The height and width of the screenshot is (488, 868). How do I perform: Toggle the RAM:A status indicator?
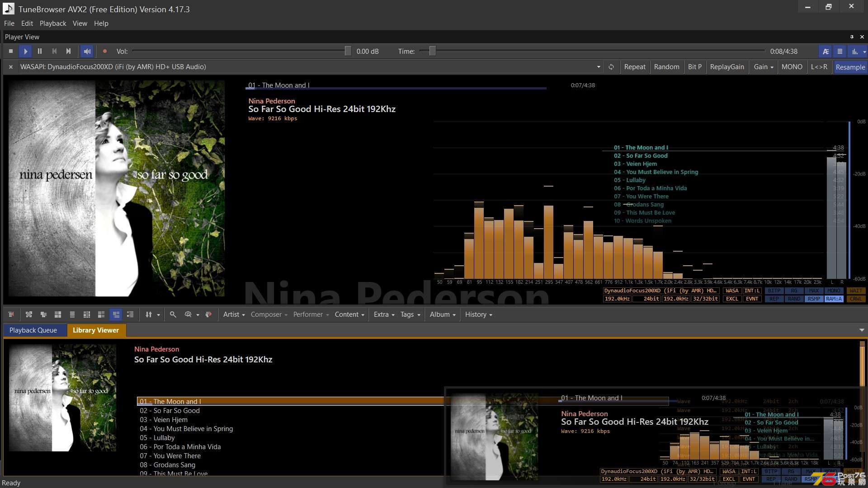tap(834, 299)
